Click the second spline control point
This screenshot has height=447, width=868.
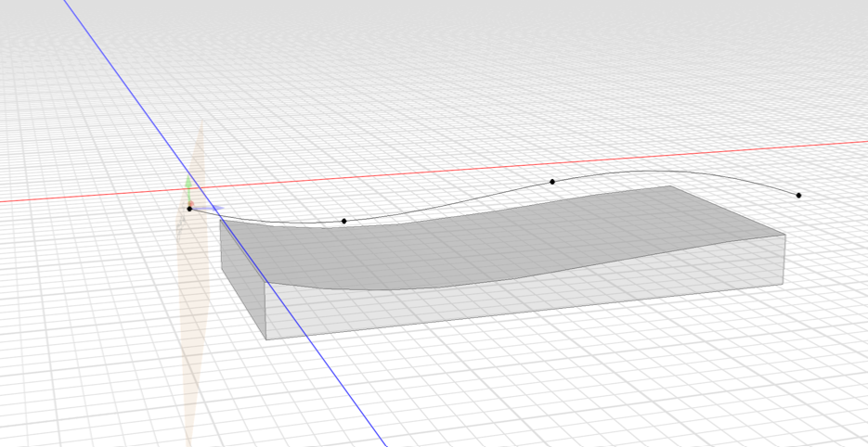coord(344,221)
